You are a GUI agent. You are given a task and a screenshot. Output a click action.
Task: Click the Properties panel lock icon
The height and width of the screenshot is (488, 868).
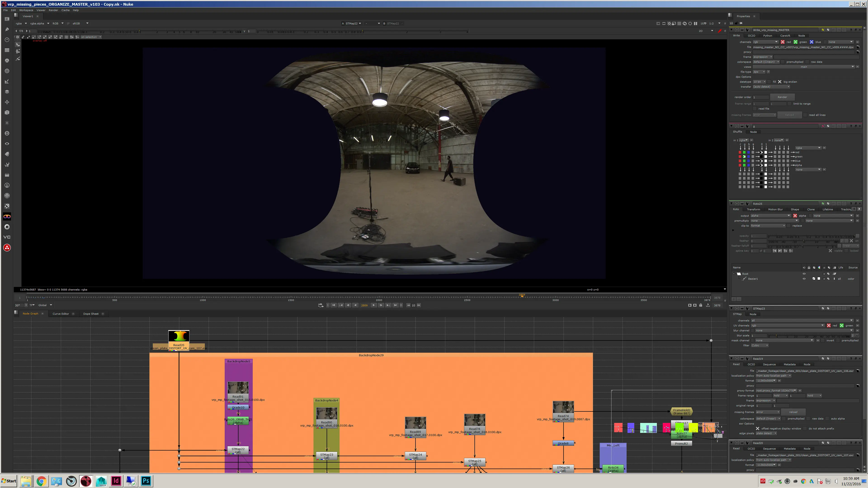tap(736, 23)
